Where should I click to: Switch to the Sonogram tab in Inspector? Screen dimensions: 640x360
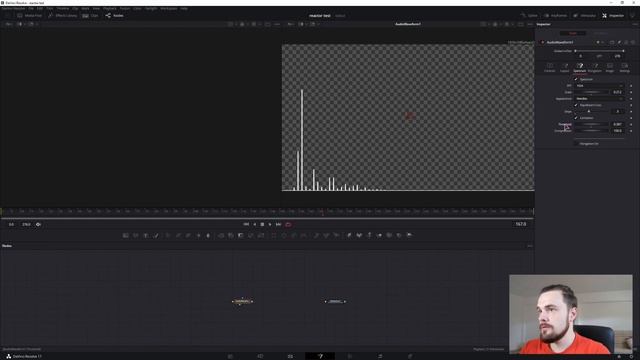coord(594,67)
